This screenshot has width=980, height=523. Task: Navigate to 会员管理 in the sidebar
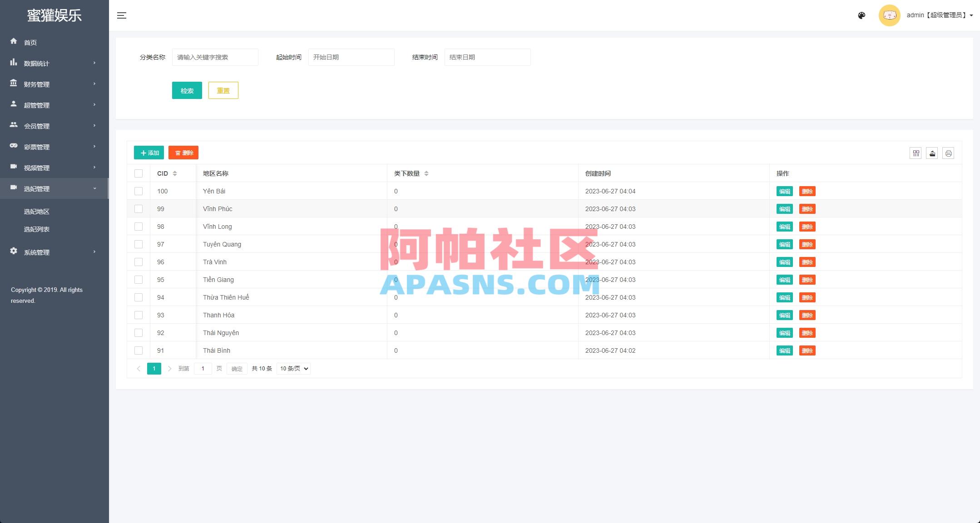tap(36, 126)
